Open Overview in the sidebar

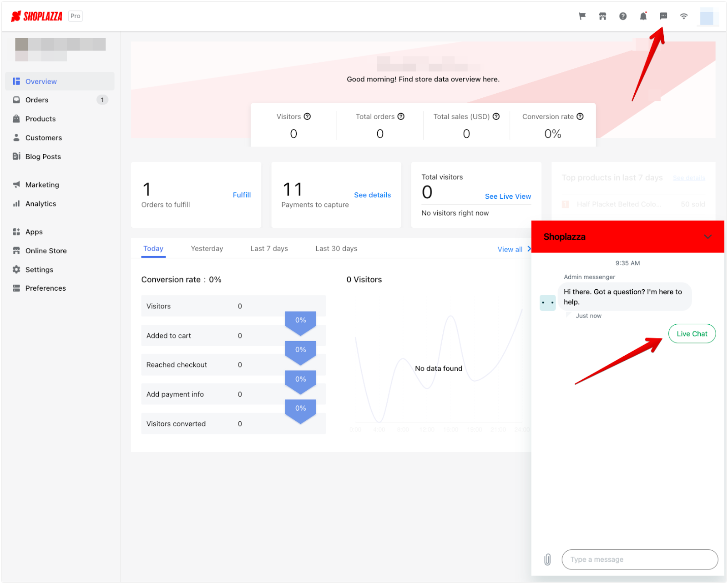(60, 81)
